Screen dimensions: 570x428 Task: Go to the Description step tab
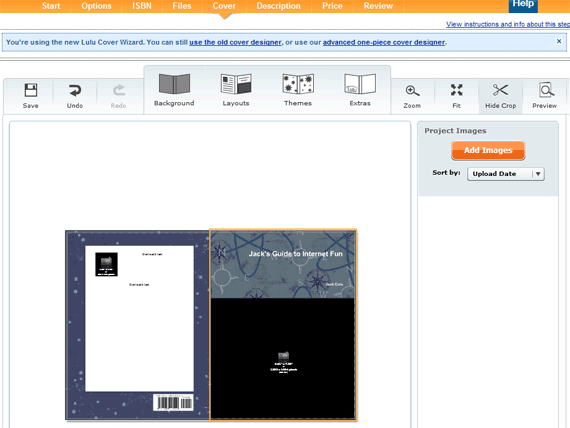click(x=278, y=6)
